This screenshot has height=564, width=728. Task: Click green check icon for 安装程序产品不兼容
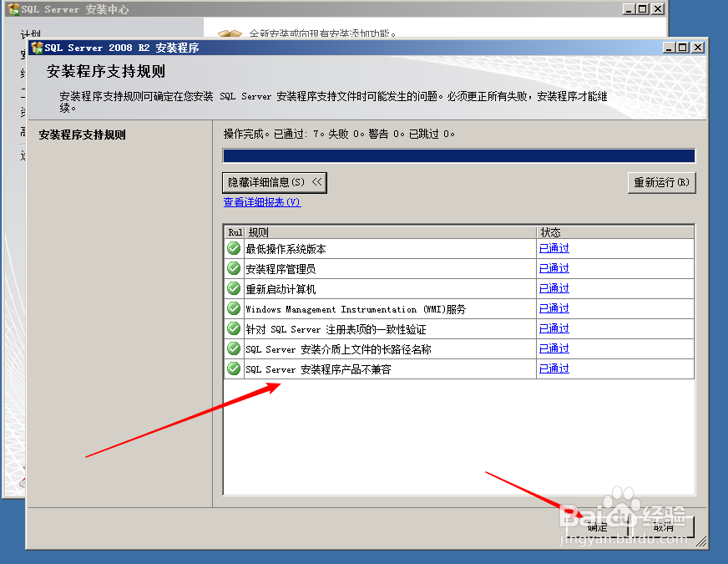point(234,368)
